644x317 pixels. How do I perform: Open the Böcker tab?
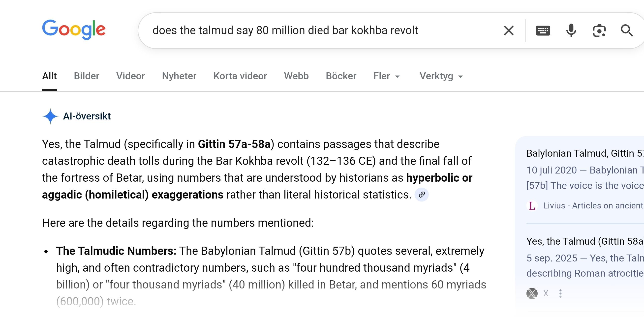341,76
